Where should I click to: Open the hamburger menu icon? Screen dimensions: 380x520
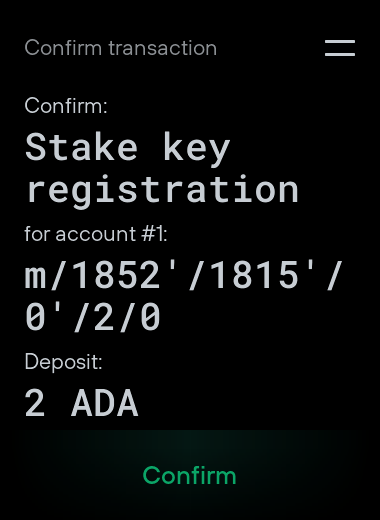(x=340, y=48)
